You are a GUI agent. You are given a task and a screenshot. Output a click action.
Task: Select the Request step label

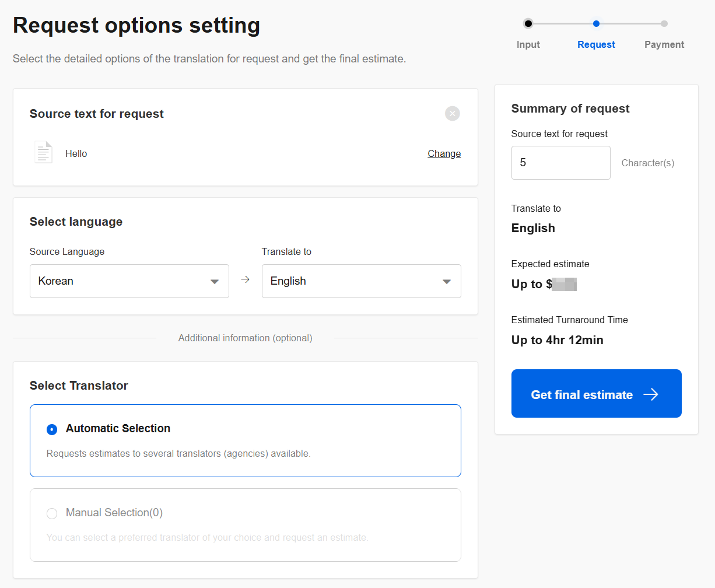(596, 44)
